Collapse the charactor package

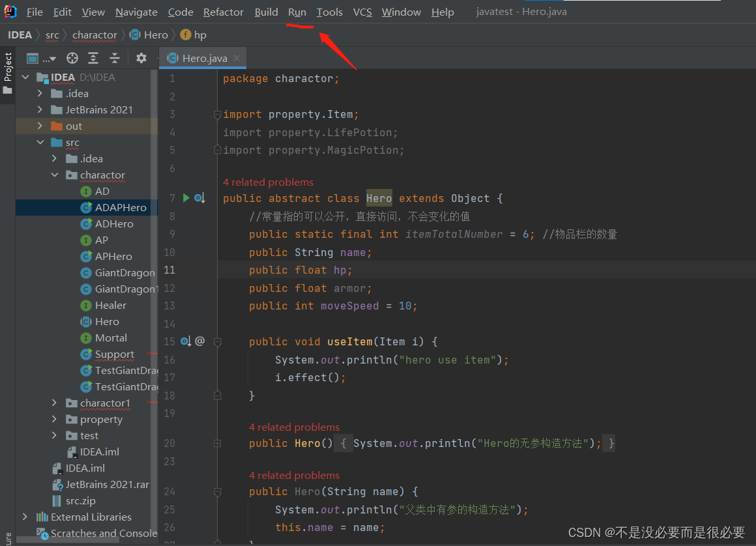click(55, 175)
